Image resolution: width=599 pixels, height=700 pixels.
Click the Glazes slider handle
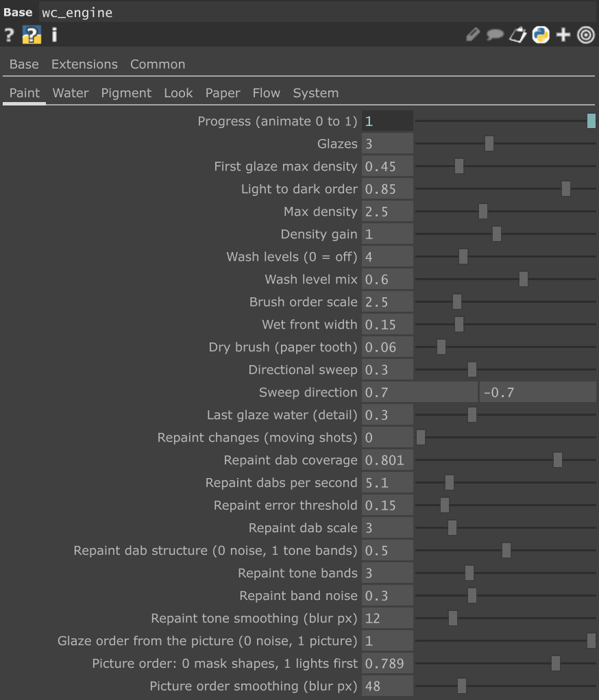pyautogui.click(x=489, y=144)
